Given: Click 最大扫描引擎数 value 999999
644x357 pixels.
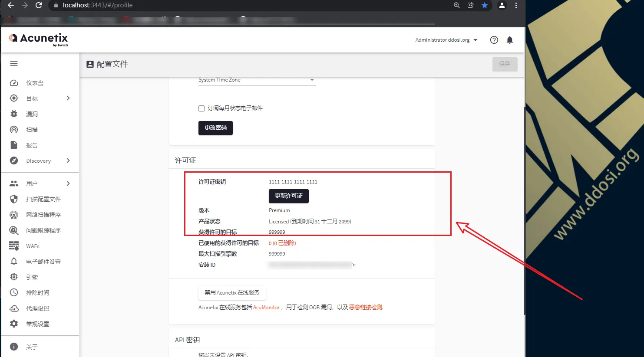Looking at the screenshot, I should tap(277, 254).
